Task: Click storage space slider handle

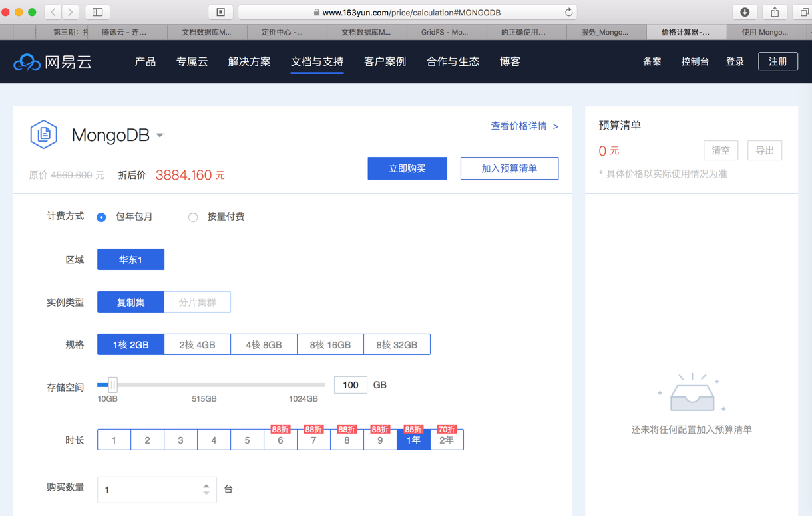Action: [x=112, y=384]
